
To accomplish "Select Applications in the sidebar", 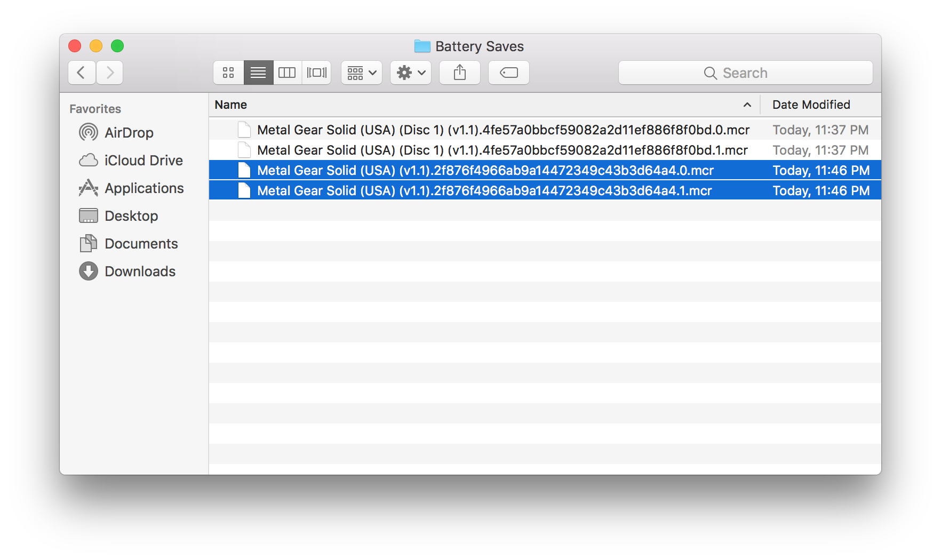I will pos(143,188).
